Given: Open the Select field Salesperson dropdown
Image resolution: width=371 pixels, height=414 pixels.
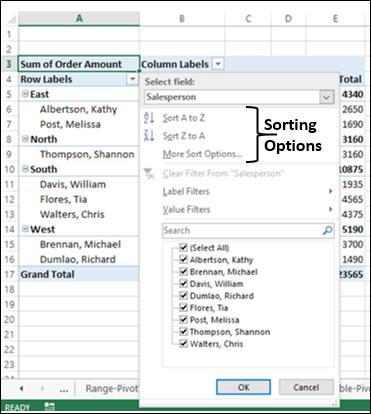Looking at the screenshot, I should pos(326,97).
